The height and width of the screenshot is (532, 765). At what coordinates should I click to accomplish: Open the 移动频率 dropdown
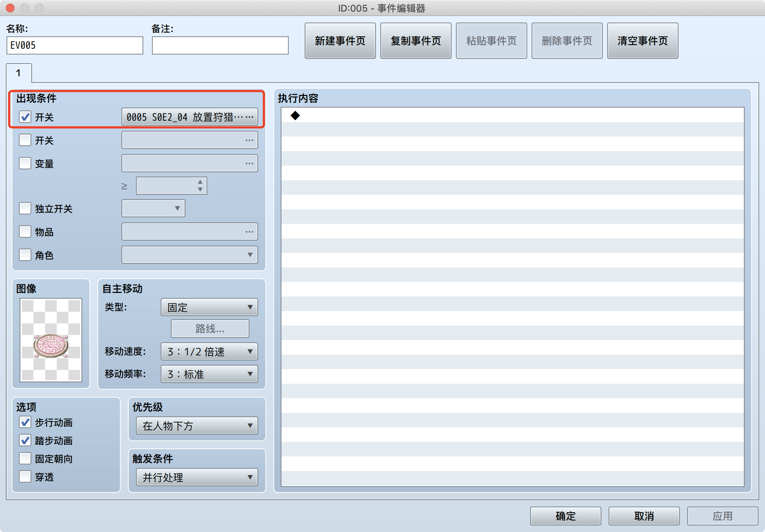pyautogui.click(x=209, y=374)
